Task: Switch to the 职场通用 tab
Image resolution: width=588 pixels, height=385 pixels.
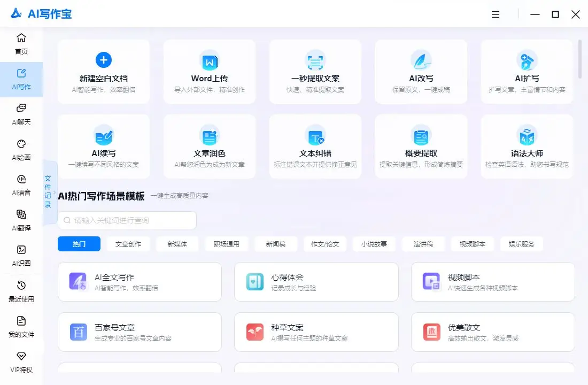Action: [x=227, y=244]
